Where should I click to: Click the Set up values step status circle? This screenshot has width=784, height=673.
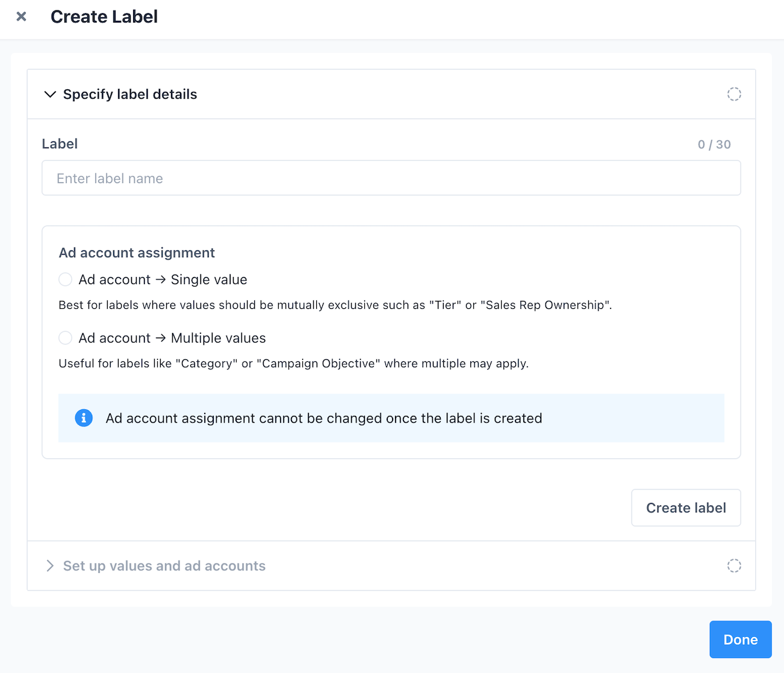(x=733, y=566)
